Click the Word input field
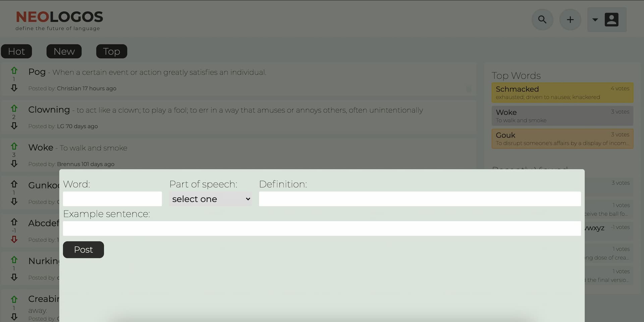This screenshot has width=644, height=322. point(112,199)
